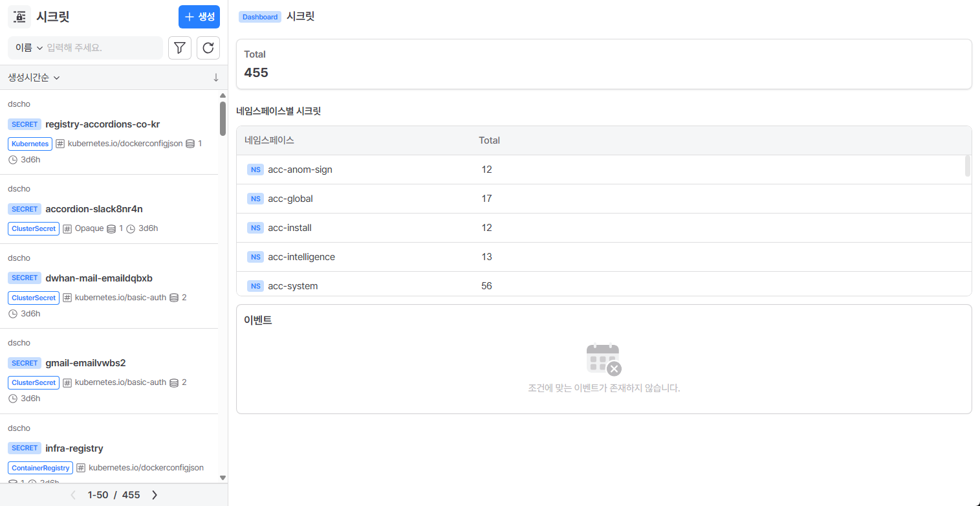980x506 pixels.
Task: Select secret accordion-slack8nr4n
Action: [x=94, y=209]
